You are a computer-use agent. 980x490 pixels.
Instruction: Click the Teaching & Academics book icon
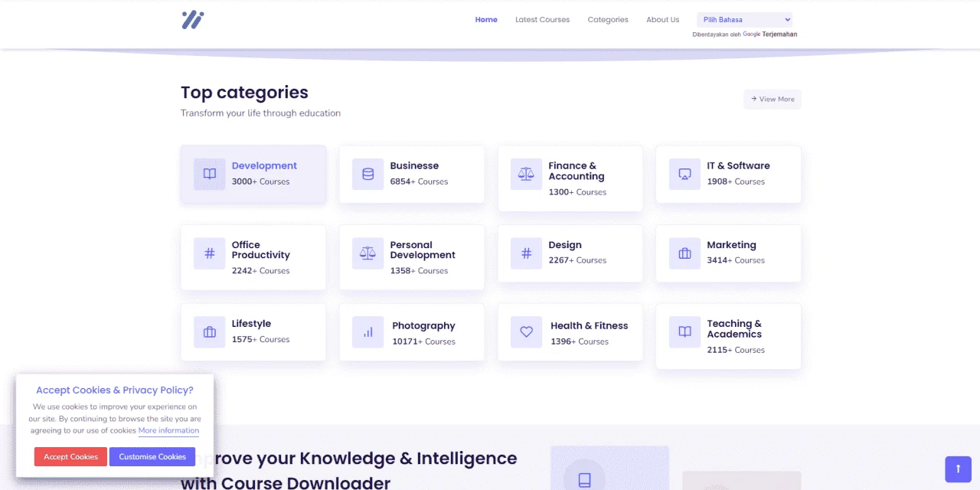685,332
